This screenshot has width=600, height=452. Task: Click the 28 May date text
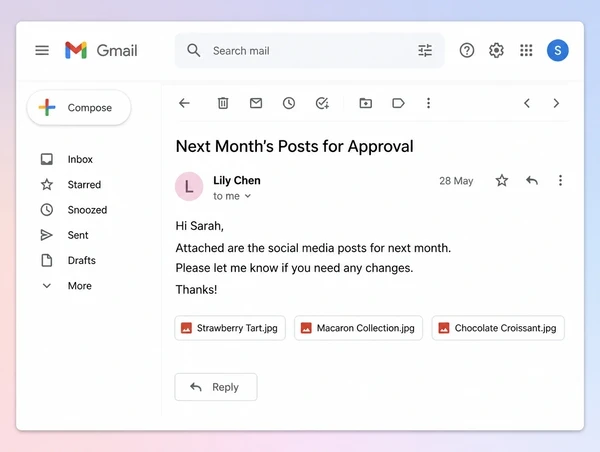456,181
